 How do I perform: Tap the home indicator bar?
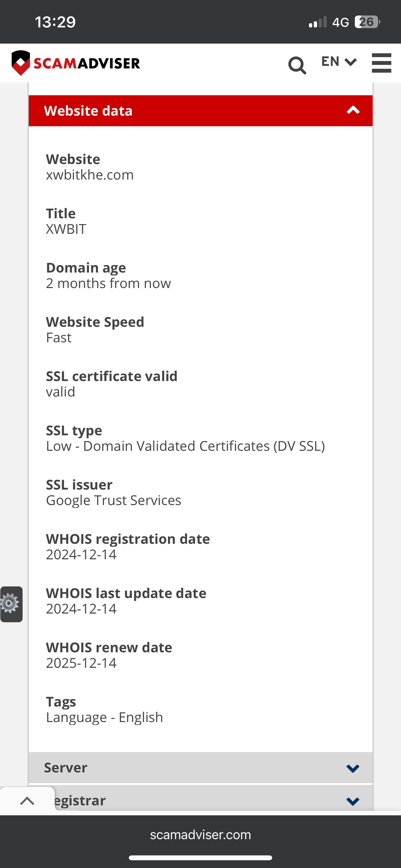pos(200,858)
